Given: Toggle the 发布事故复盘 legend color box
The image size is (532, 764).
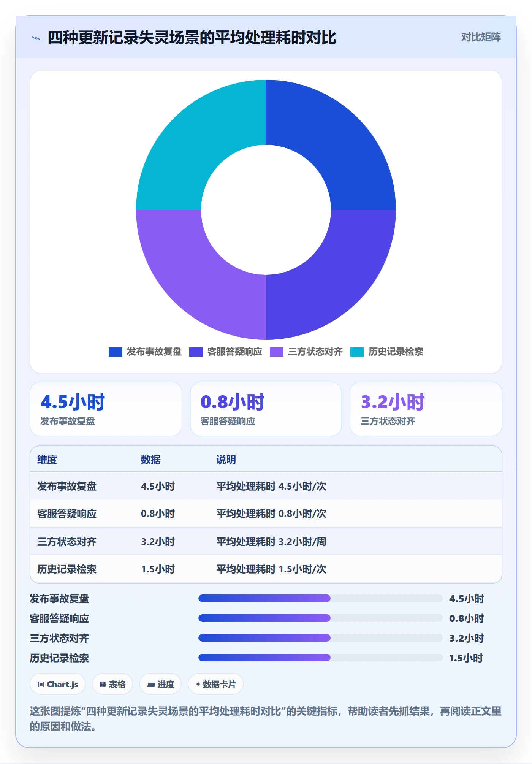Looking at the screenshot, I should tap(116, 352).
